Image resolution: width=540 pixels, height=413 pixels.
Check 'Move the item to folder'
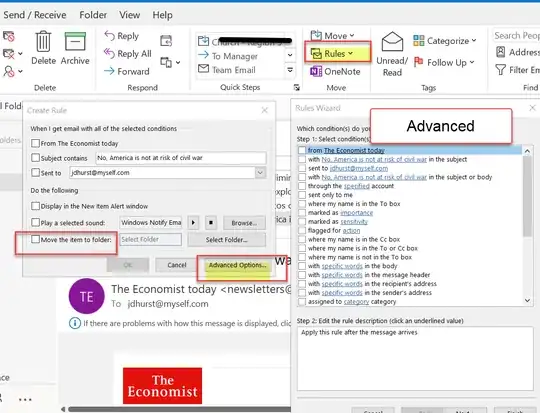(35, 239)
